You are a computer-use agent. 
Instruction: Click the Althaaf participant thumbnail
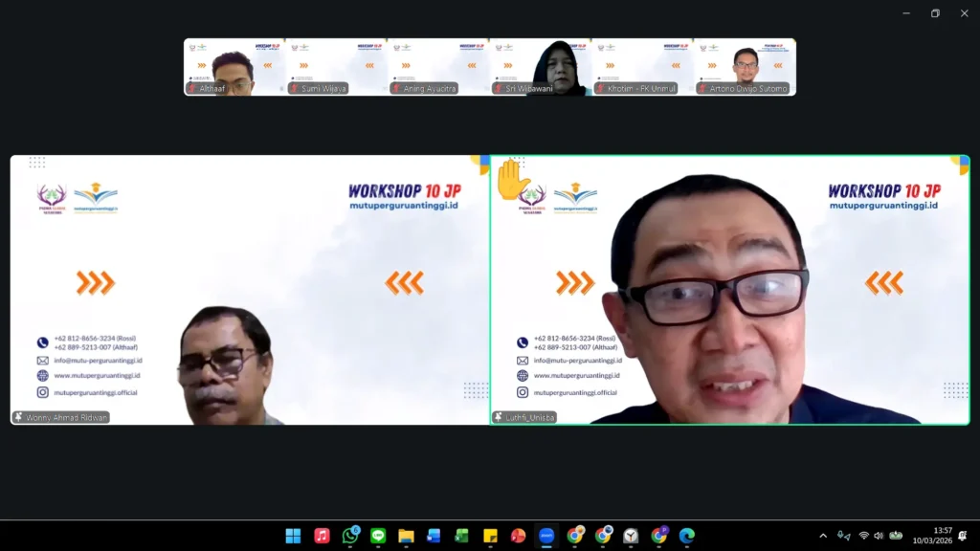coord(234,67)
